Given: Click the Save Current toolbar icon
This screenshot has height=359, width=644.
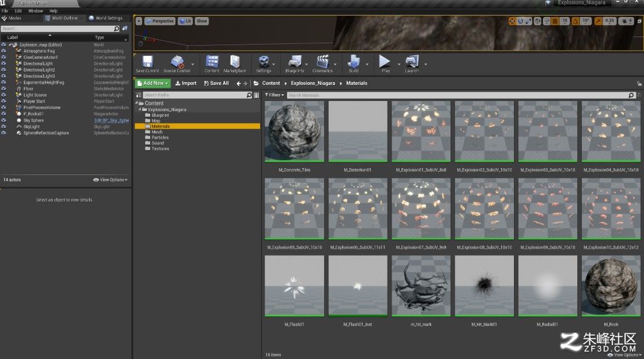Looking at the screenshot, I should coord(147,64).
